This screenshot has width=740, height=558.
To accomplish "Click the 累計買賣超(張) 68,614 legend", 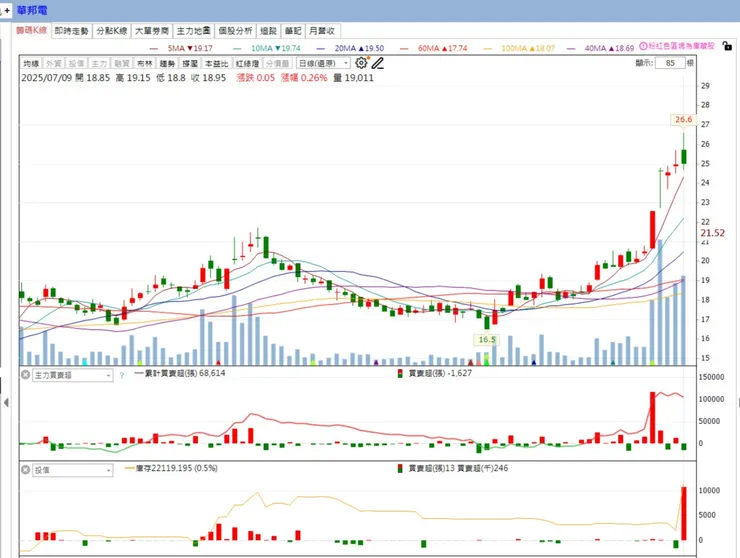I will [x=180, y=373].
